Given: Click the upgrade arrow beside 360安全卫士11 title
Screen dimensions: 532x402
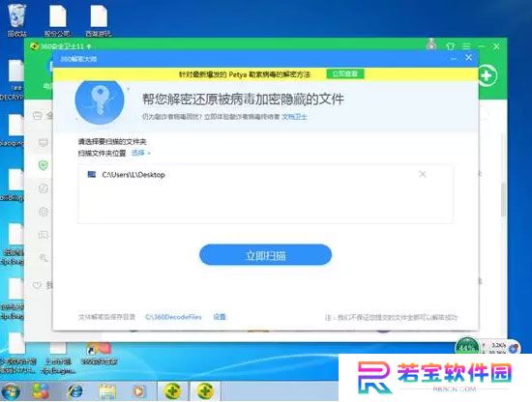Looking at the screenshot, I should point(89,46).
